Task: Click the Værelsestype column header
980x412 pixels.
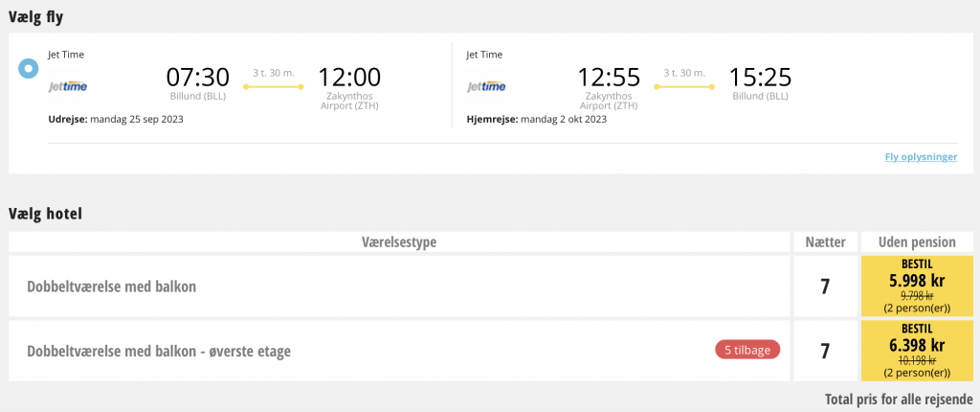Action: (x=399, y=241)
